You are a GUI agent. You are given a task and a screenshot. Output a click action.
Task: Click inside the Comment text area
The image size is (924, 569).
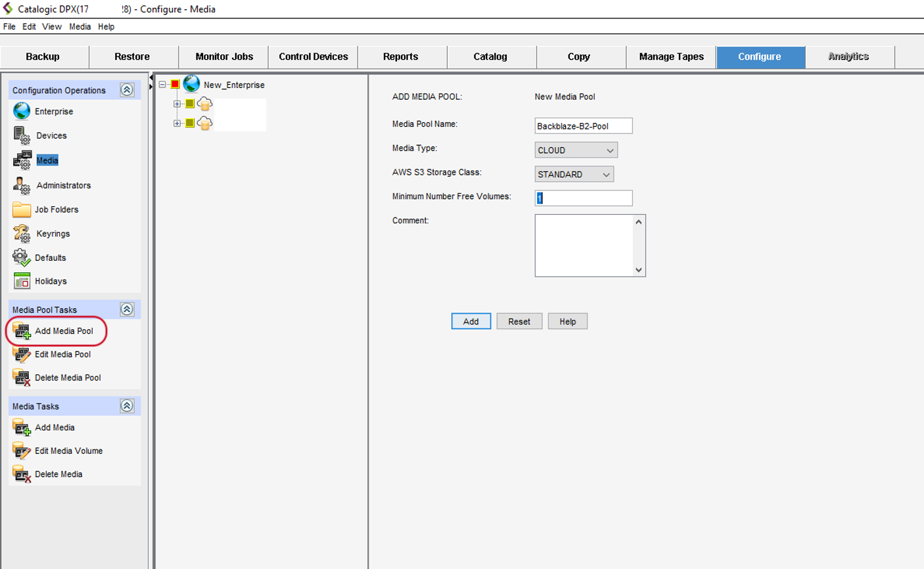[584, 245]
